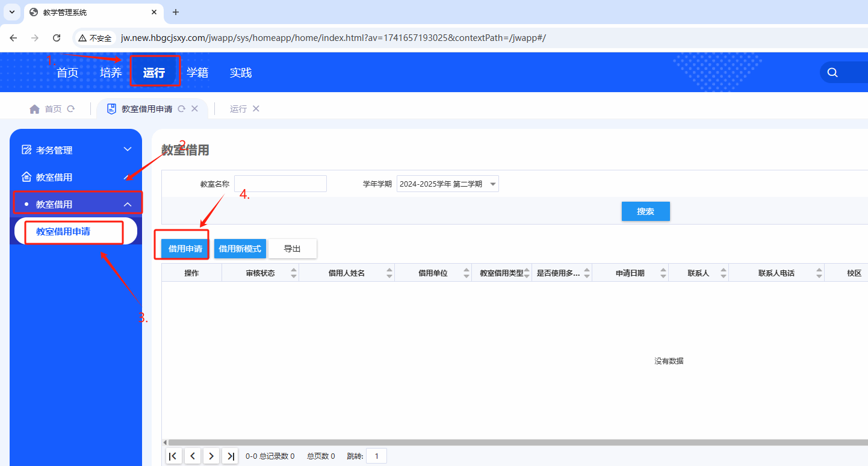Sort by 教室借用类型 column

pyautogui.click(x=527, y=273)
